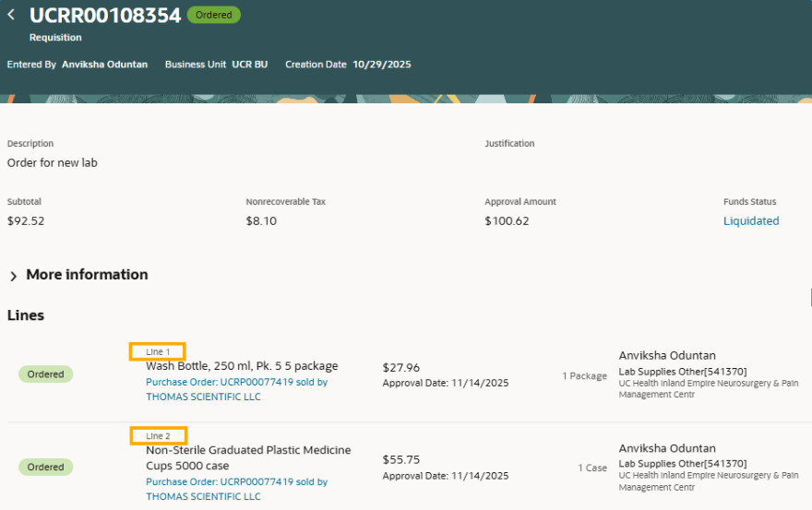Click the $92.52 subtotal value

(26, 221)
